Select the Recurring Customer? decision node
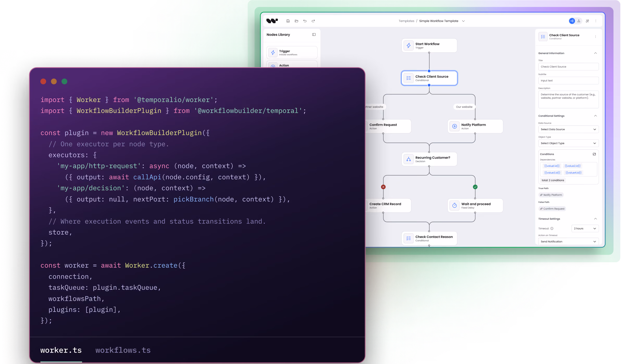Image resolution: width=644 pixels, height=364 pixels. (429, 159)
